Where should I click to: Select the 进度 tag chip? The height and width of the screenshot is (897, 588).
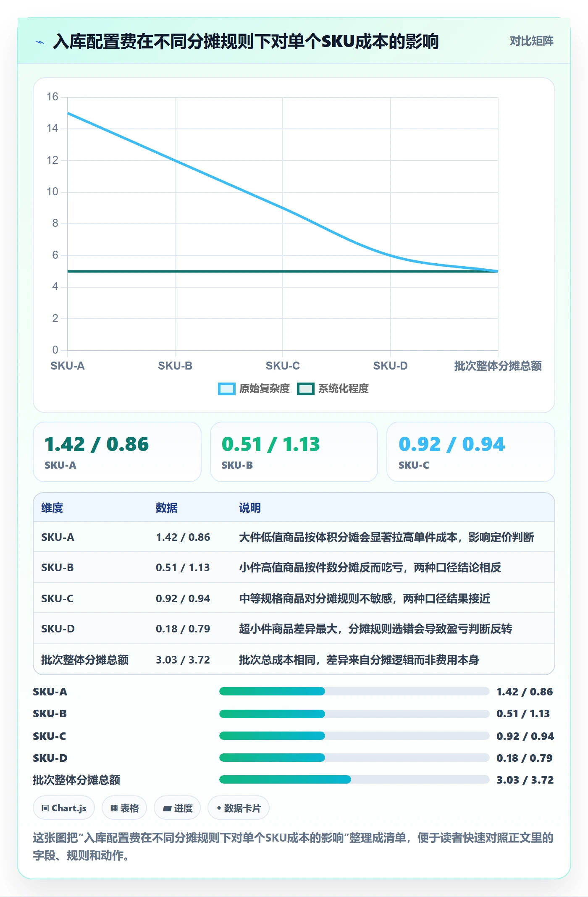point(177,808)
